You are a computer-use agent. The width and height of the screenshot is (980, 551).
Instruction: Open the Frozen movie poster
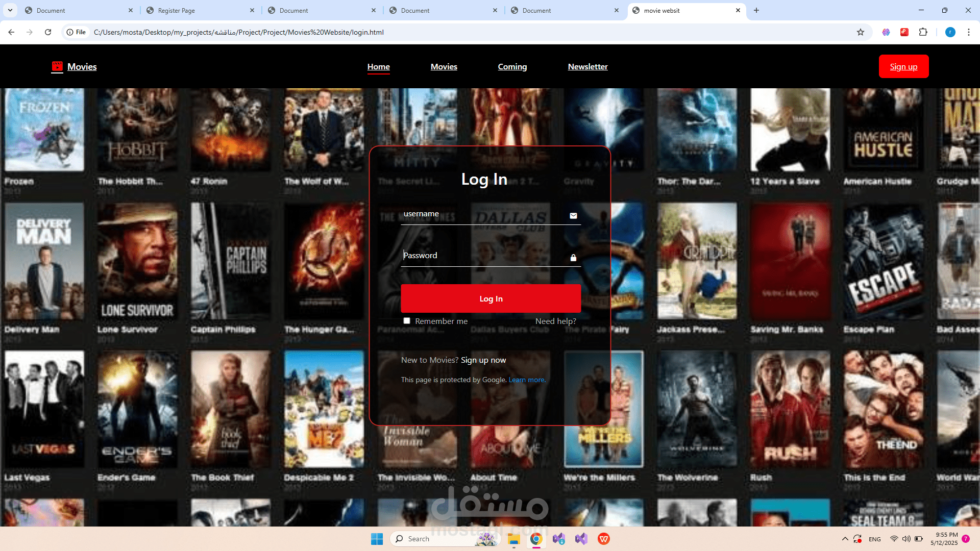(x=44, y=130)
